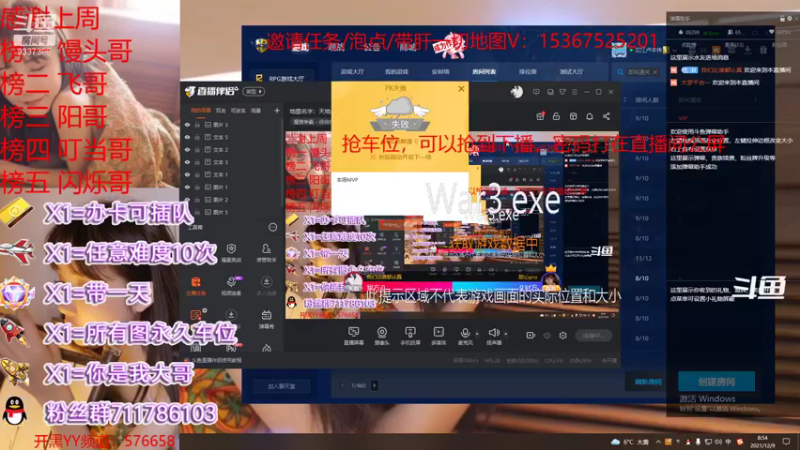Click the notification bell icon
Viewport: 800px width, 450px height.
[590, 116]
